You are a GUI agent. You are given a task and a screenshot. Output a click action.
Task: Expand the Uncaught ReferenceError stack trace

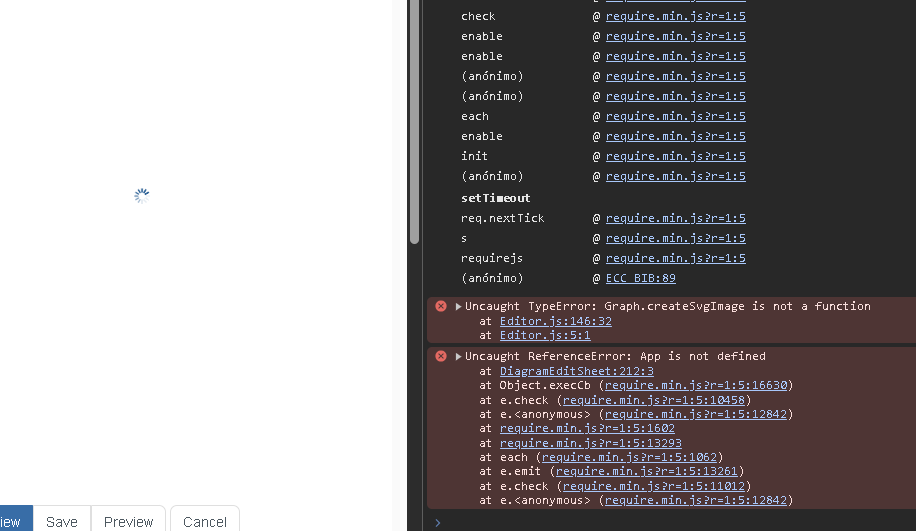[x=459, y=356]
